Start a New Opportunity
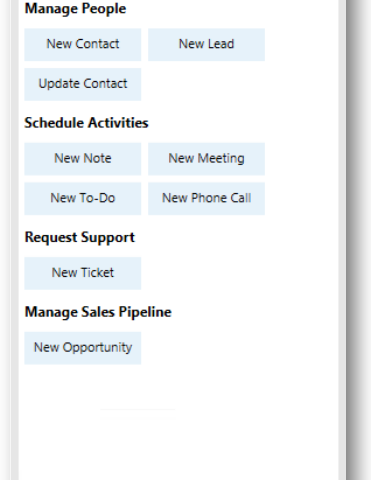 (x=83, y=348)
